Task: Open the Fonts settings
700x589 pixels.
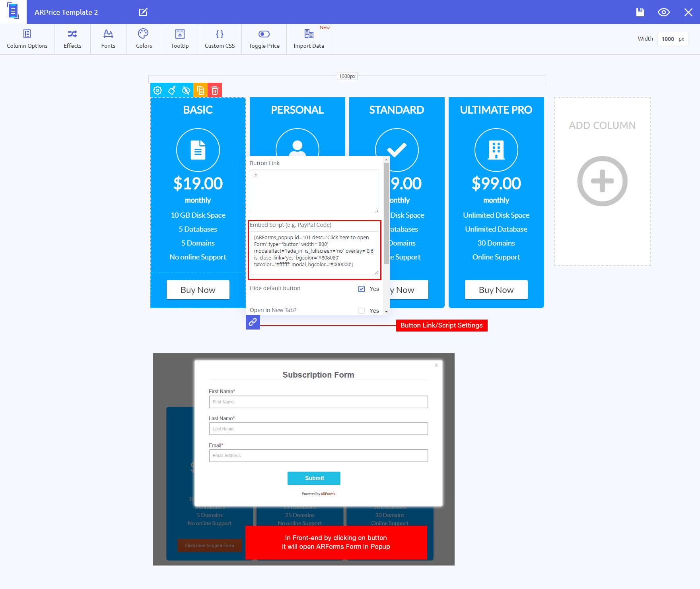Action: tap(108, 39)
